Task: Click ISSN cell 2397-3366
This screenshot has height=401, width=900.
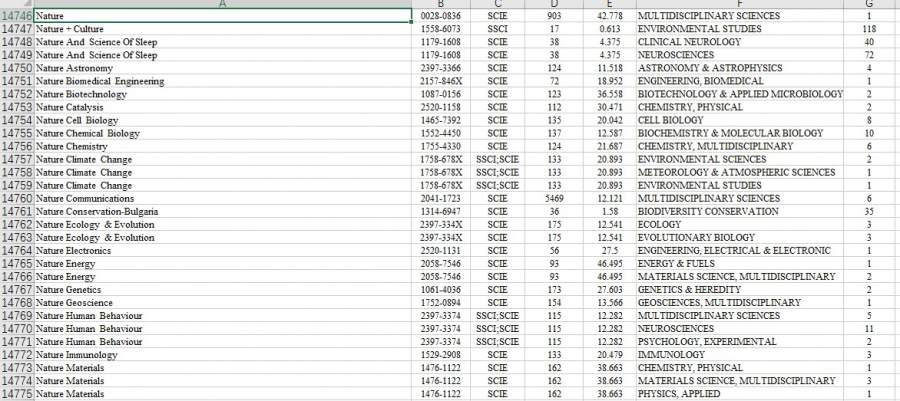Action: tap(441, 68)
